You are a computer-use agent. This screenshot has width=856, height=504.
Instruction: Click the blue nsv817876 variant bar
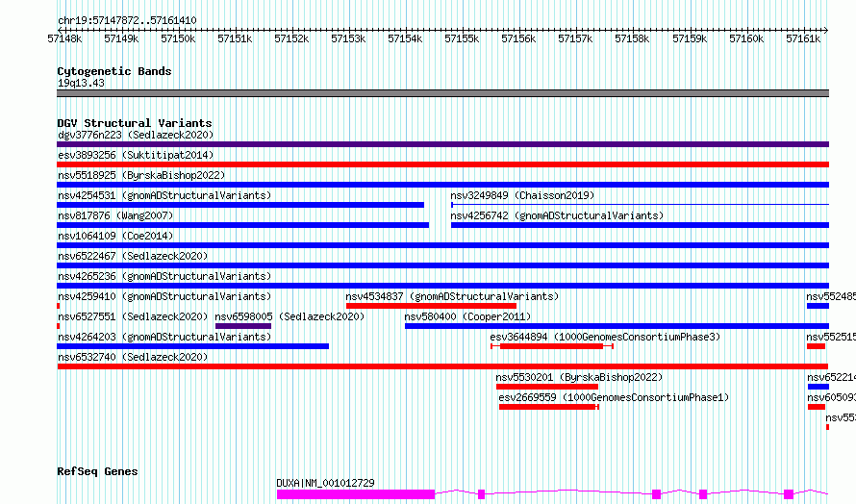243,225
